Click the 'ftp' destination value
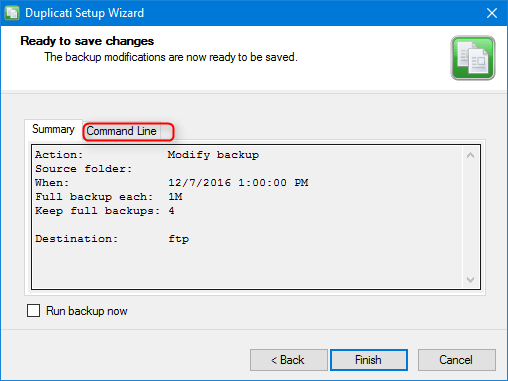The image size is (508, 381). click(179, 239)
